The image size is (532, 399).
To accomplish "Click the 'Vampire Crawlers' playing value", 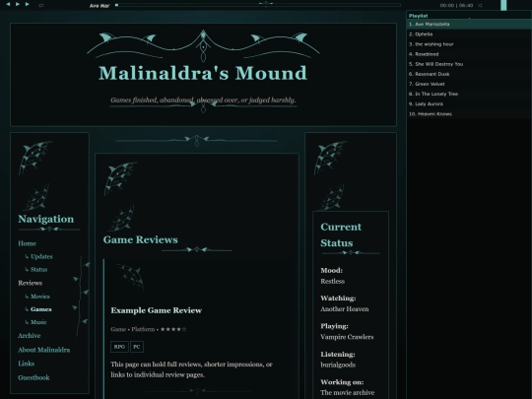I will tap(347, 337).
